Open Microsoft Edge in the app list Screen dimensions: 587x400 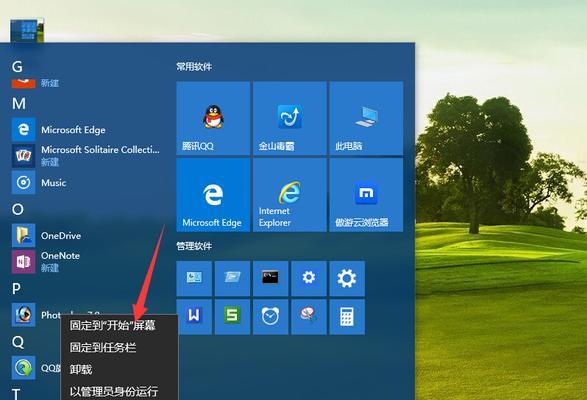tap(86, 130)
